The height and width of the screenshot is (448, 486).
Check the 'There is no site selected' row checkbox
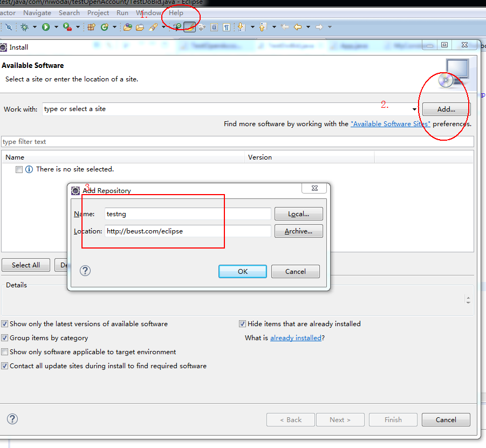[x=19, y=169]
